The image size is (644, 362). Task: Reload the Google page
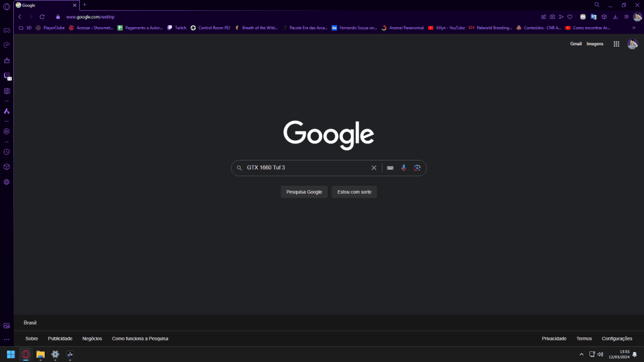(42, 17)
